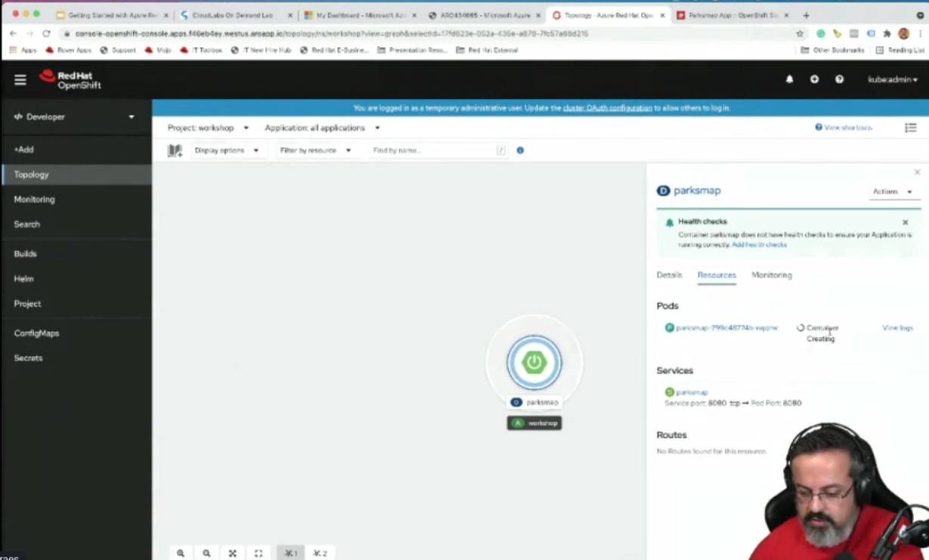
Task: Select the Resources tab
Action: 717,275
